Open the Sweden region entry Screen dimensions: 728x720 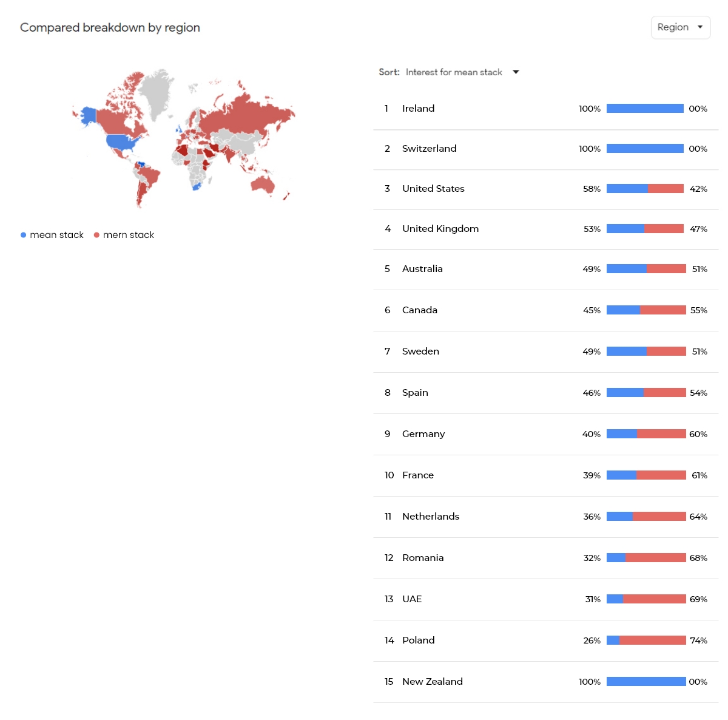click(x=420, y=352)
